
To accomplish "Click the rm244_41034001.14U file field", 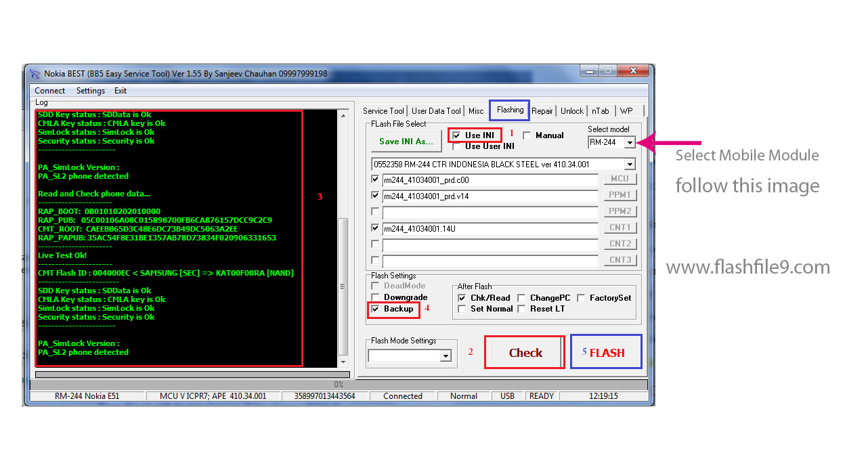I will (490, 229).
